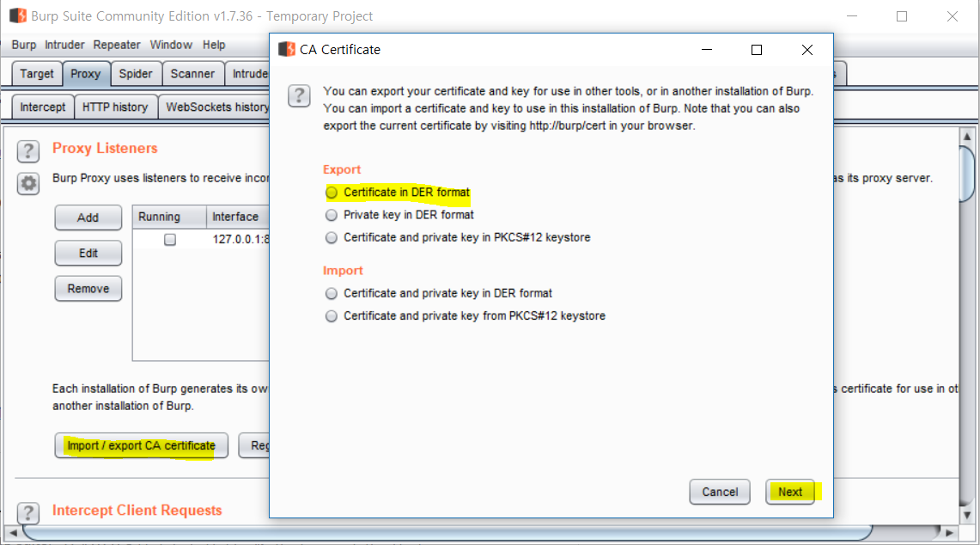Choose export certificate and private key in PKCS#12 keystore
The height and width of the screenshot is (545, 980).
(458, 237)
